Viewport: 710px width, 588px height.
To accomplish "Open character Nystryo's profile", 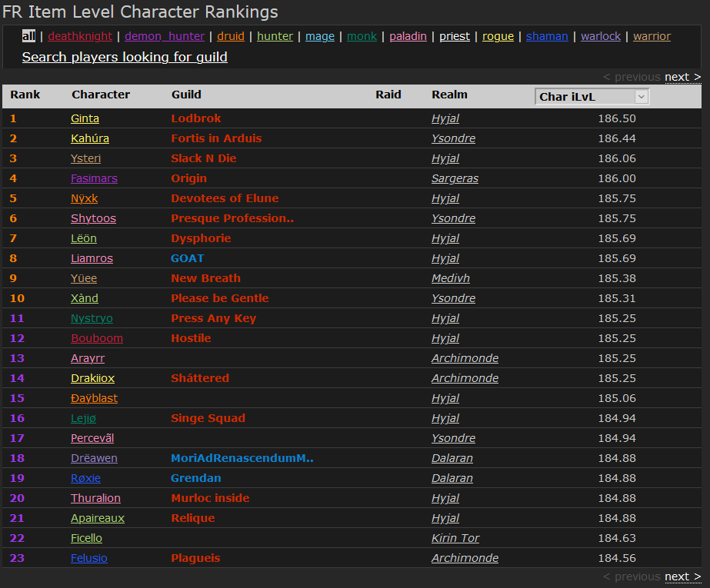I will [92, 318].
